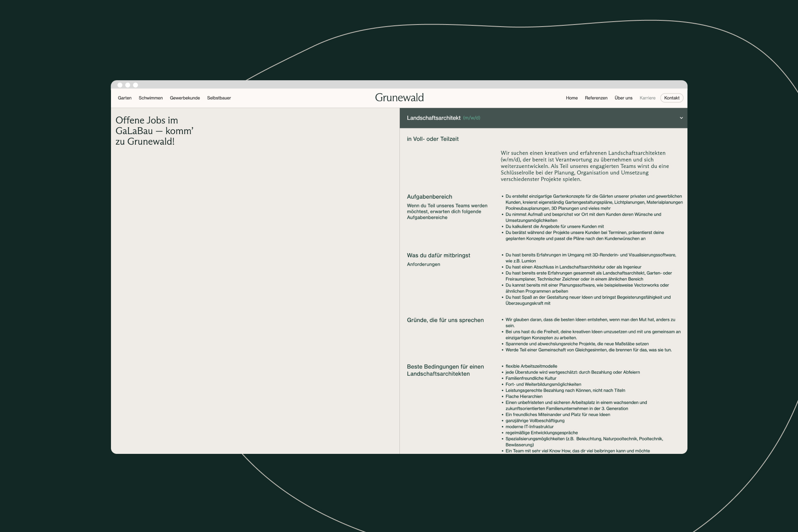Select the Karriere nav item

pos(647,98)
